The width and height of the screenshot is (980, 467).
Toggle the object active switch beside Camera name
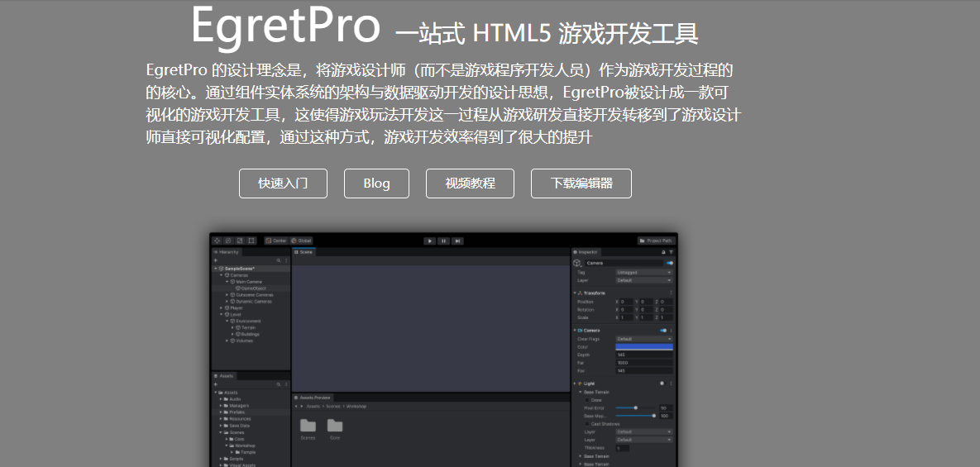click(669, 264)
